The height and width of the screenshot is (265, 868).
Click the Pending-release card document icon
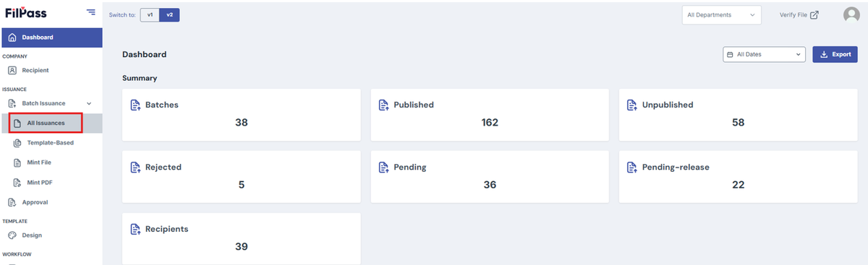click(x=632, y=167)
